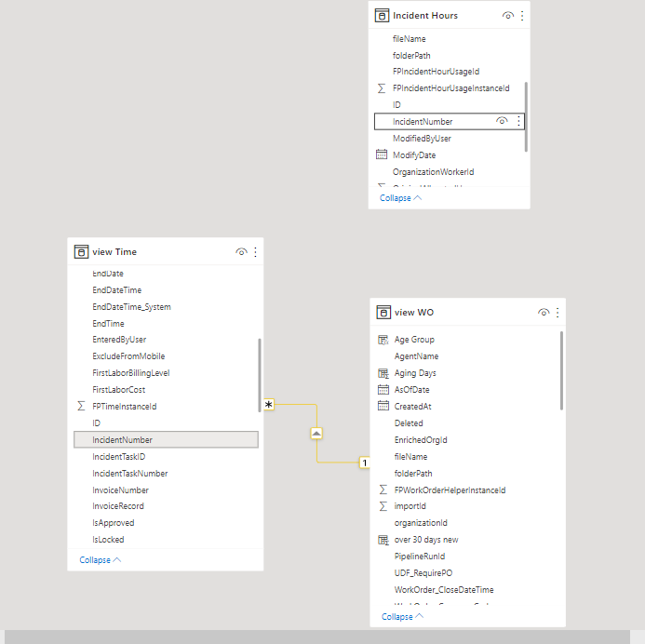Click sigma icon next to FPTimeInstanceId
645x644 pixels.
[x=81, y=406]
